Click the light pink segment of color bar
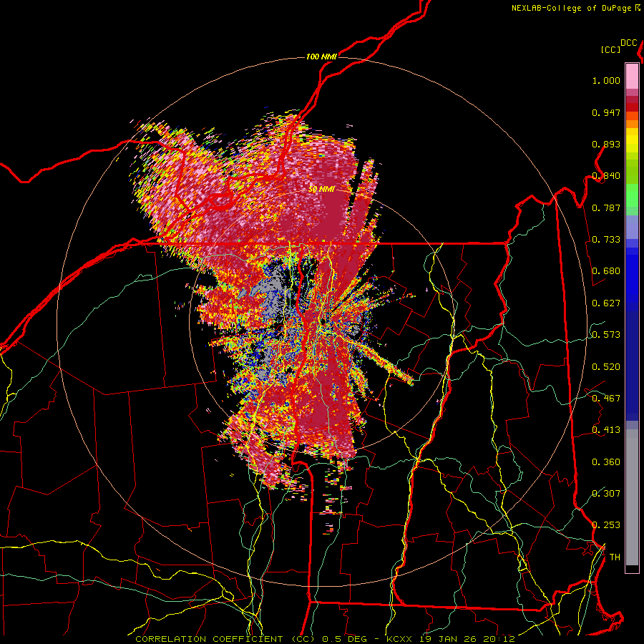 [632, 76]
